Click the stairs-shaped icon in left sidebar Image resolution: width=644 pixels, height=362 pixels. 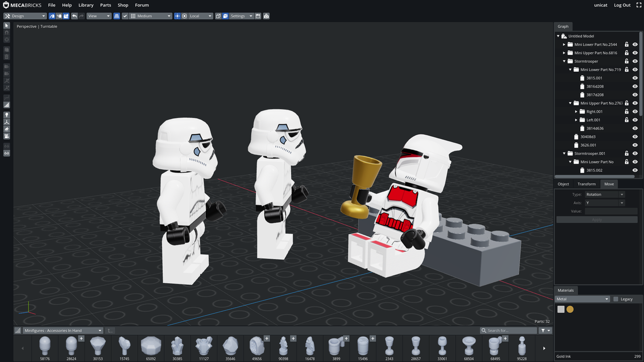tap(7, 105)
